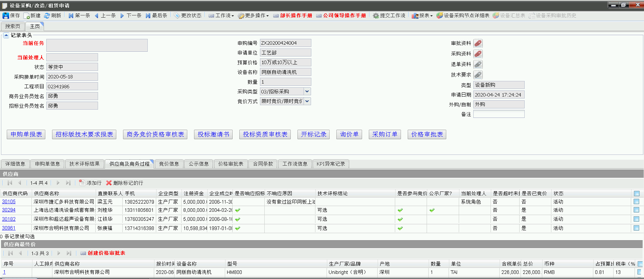Viewport: 644px width, 279px height.
Task: Click the Refresh (刷新) toolbar icon
Action: point(47,16)
